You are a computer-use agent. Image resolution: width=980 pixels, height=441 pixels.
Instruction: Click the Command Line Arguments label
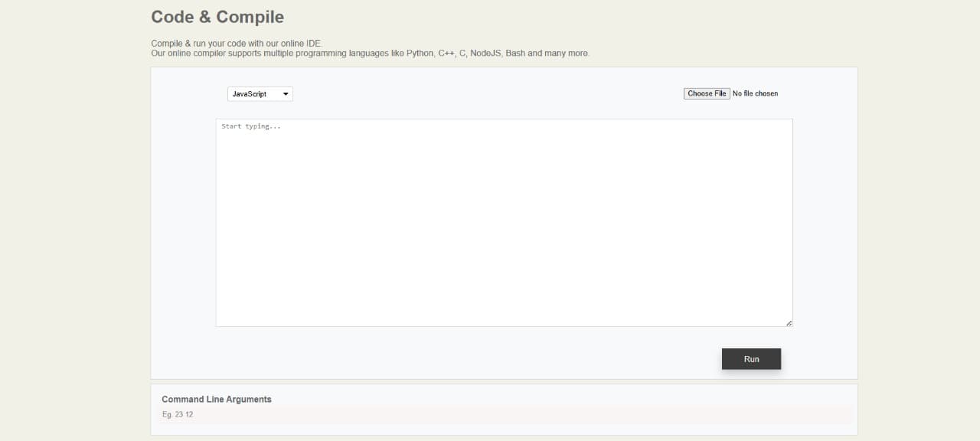[216, 399]
